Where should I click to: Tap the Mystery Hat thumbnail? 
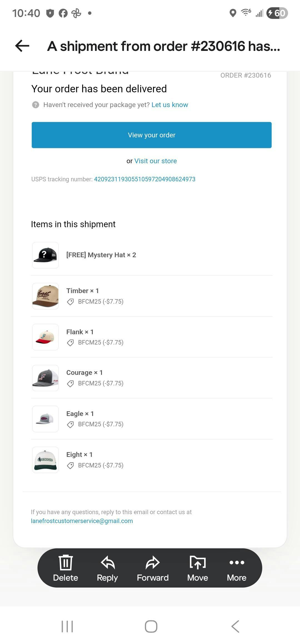pos(45,255)
